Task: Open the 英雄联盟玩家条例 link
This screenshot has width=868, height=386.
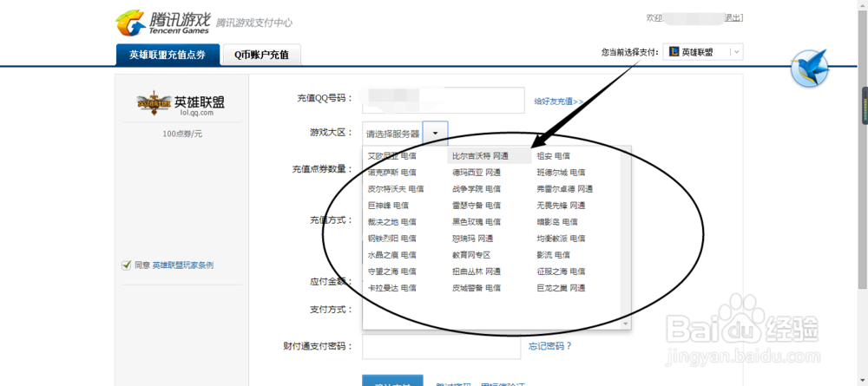Action: 182,265
